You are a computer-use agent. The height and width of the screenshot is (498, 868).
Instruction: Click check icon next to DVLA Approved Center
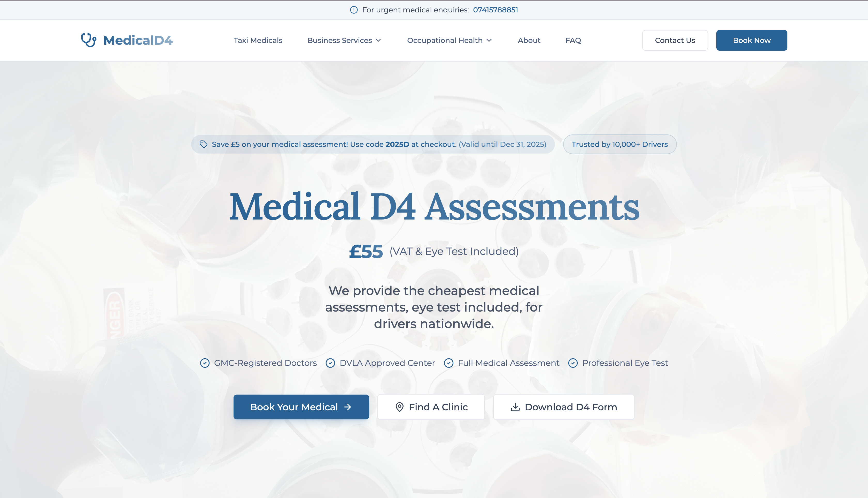tap(330, 363)
